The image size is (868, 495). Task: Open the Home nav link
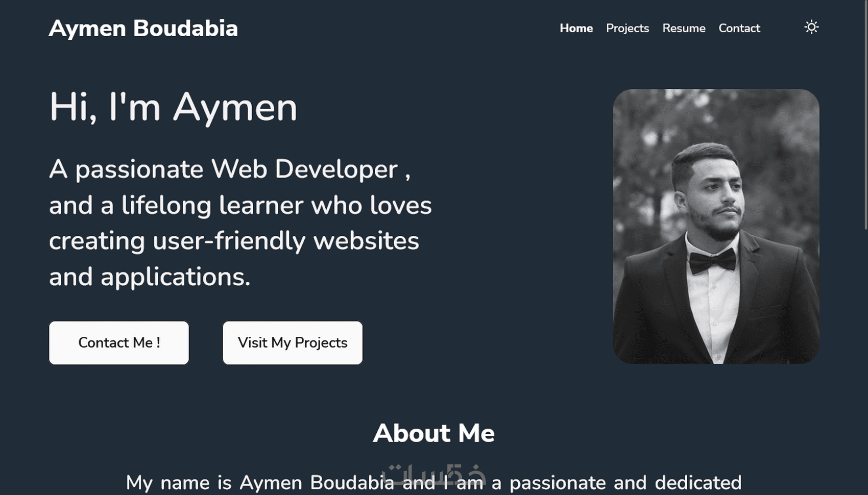(x=576, y=28)
